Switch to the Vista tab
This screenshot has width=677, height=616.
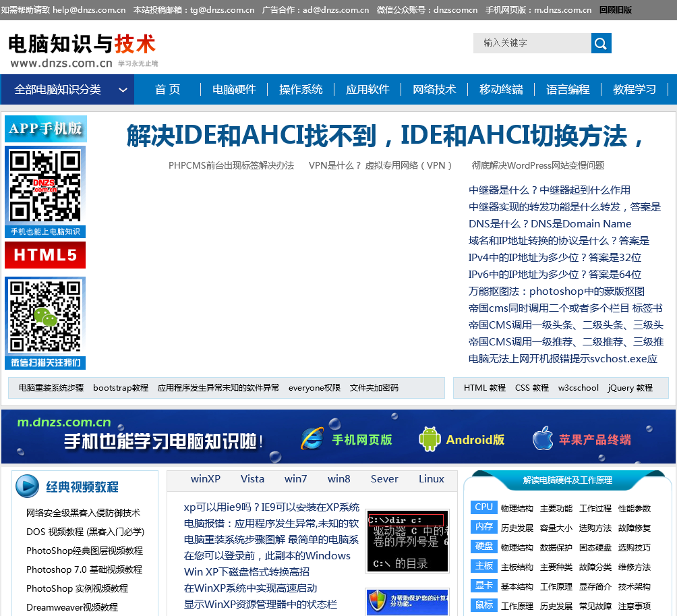pos(252,478)
